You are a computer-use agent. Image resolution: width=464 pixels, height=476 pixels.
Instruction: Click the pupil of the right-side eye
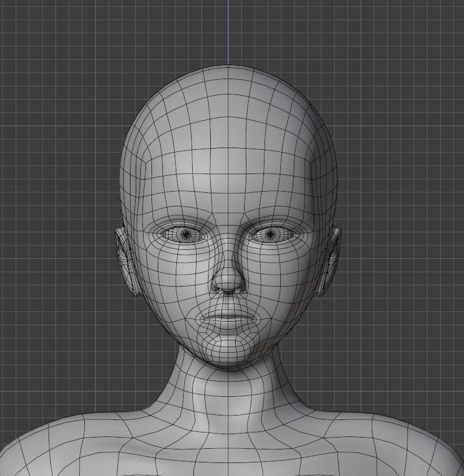click(271, 233)
